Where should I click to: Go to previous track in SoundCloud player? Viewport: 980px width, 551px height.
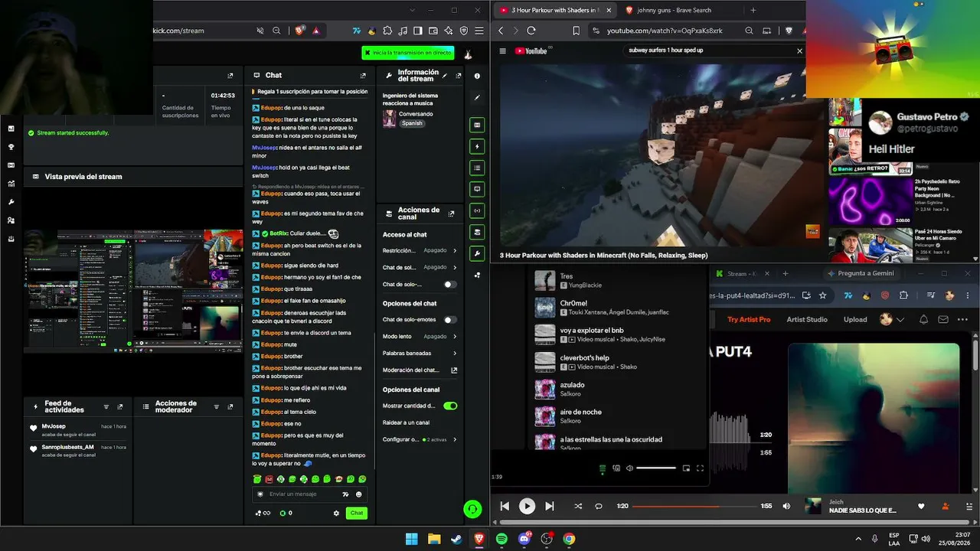[x=505, y=506]
